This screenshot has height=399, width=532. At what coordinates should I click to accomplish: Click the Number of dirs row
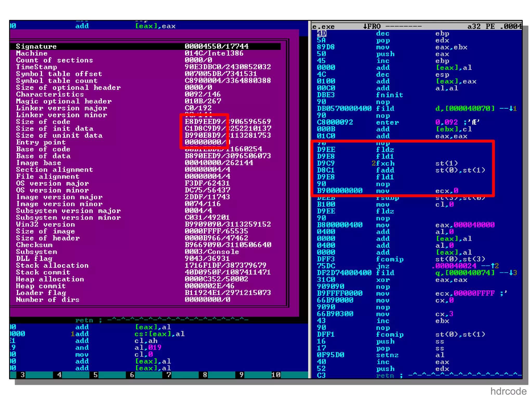[145, 299]
